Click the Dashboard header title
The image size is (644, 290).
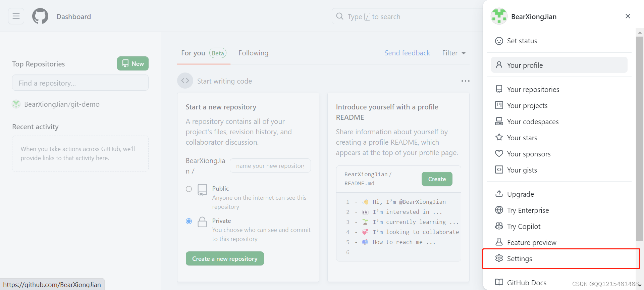[73, 16]
